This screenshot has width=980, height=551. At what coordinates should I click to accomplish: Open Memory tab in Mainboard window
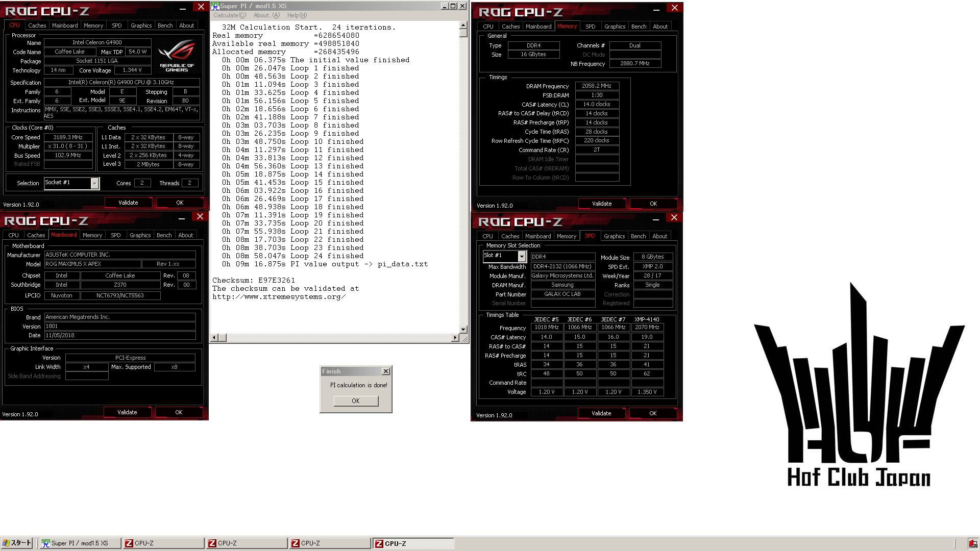click(92, 235)
